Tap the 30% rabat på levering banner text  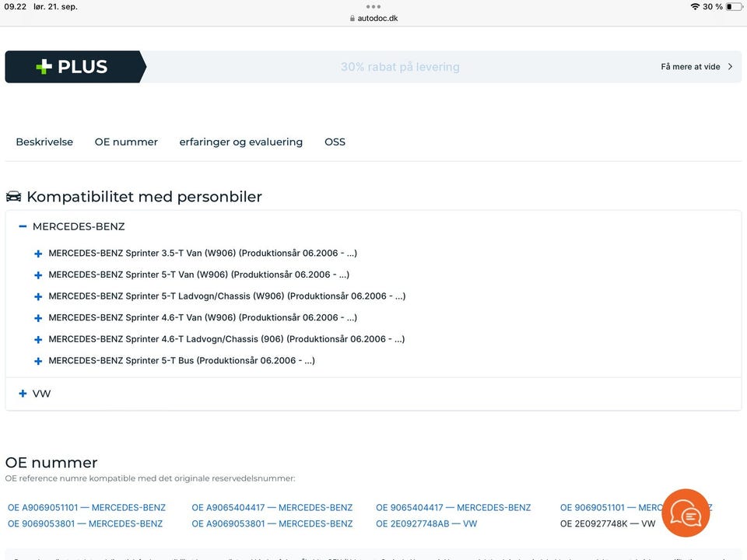(x=400, y=67)
